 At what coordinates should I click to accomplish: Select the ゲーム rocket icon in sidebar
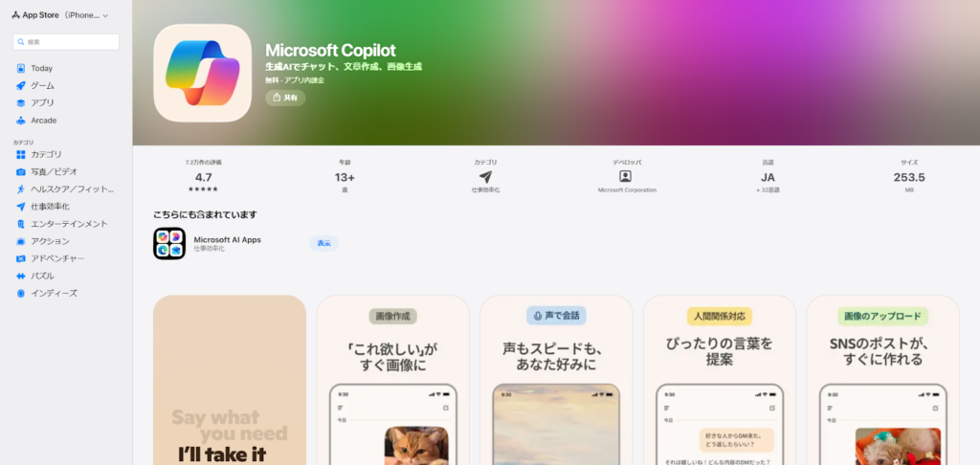coord(21,86)
